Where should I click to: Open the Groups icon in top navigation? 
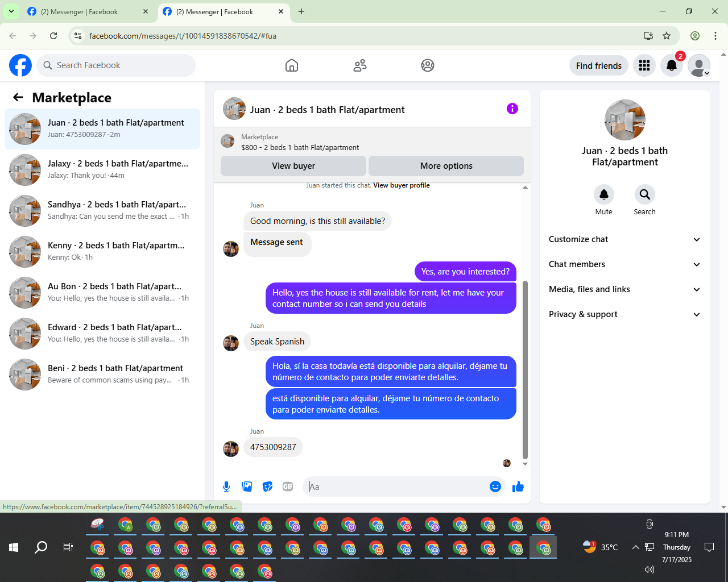tap(428, 65)
